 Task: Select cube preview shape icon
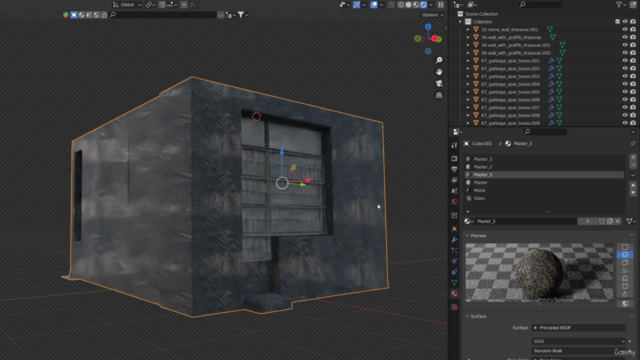(624, 262)
